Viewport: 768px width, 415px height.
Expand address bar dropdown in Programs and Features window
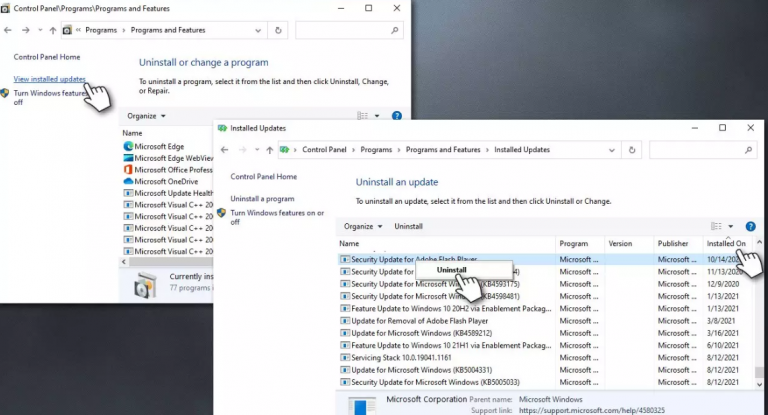point(258,30)
